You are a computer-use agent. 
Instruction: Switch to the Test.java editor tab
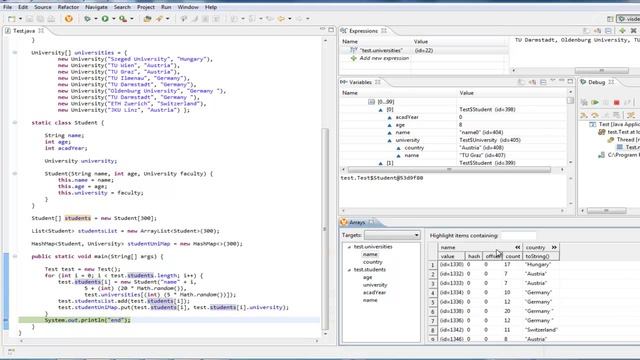pos(24,31)
